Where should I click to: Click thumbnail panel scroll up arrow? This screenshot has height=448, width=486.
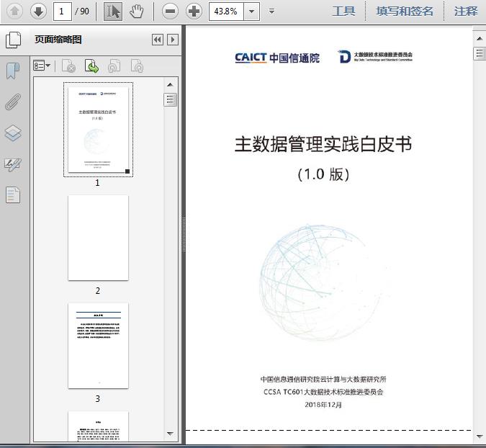coord(170,85)
